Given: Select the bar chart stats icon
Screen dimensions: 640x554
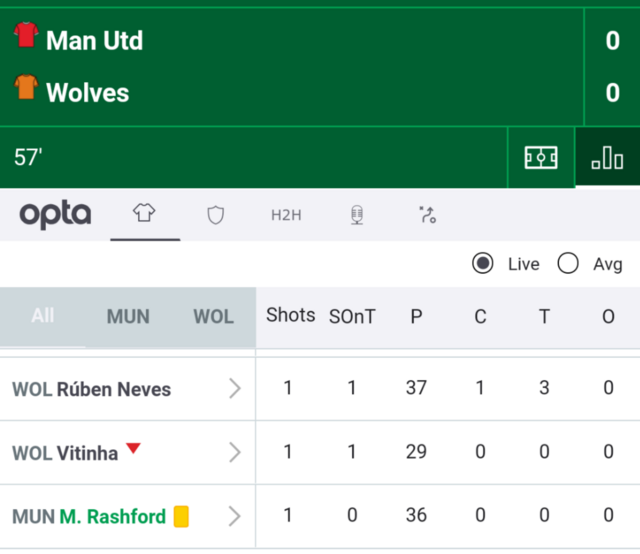Looking at the screenshot, I should point(607,158).
